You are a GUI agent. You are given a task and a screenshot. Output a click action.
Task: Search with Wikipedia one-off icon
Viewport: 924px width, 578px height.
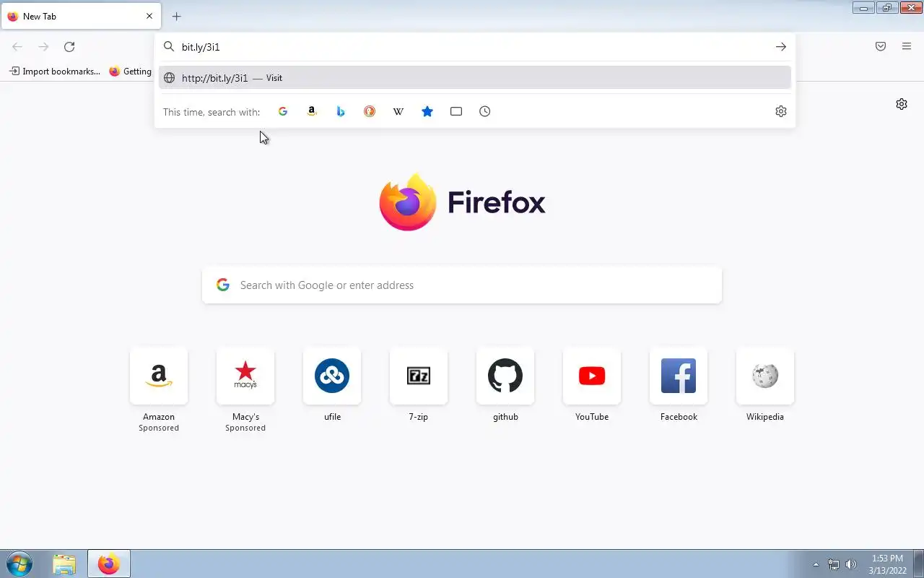(398, 111)
